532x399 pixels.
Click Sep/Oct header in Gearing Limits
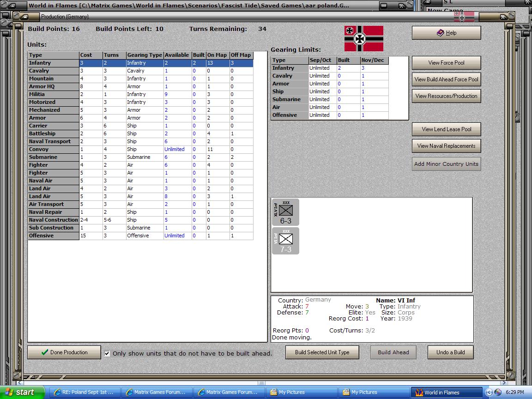click(322, 60)
